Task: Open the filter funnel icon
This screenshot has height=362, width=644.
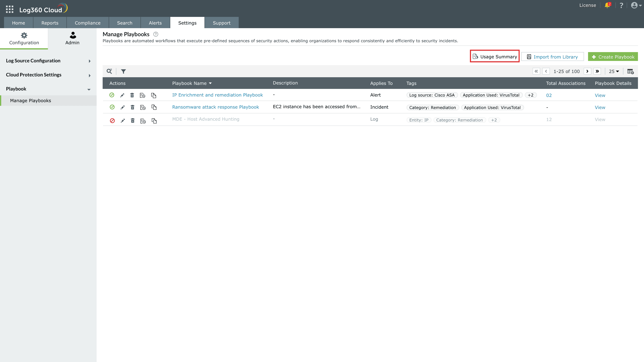Action: coord(123,71)
